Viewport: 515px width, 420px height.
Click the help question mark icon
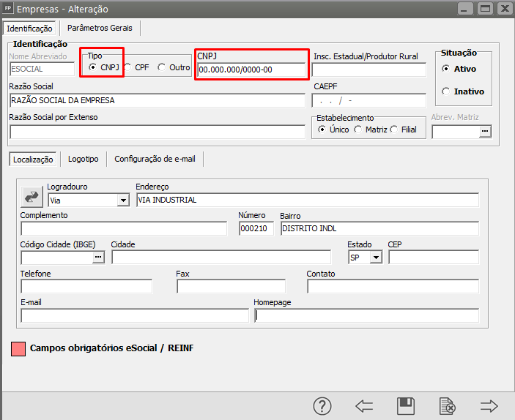(323, 405)
